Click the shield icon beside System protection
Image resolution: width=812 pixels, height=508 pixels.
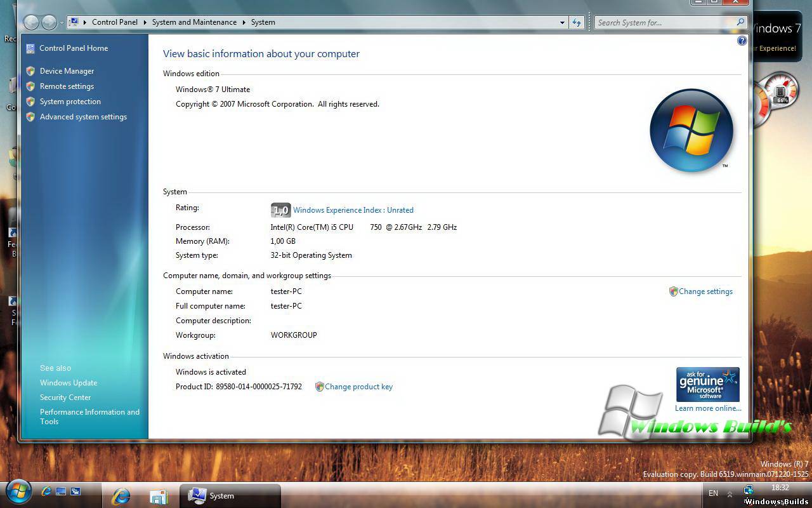tap(30, 102)
